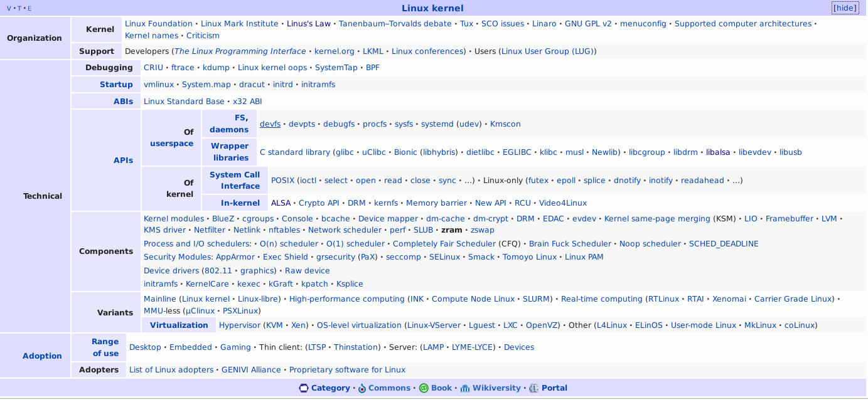
Task: Click the CRIU debugging link
Action: coord(153,68)
